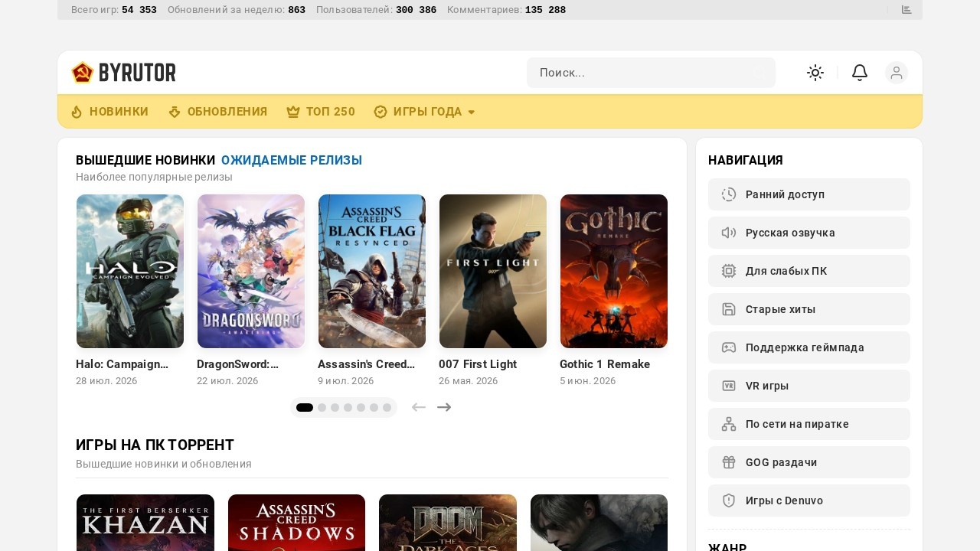Open the Halo Campaign Evolved poster
The height and width of the screenshot is (551, 980).
pyautogui.click(x=130, y=271)
